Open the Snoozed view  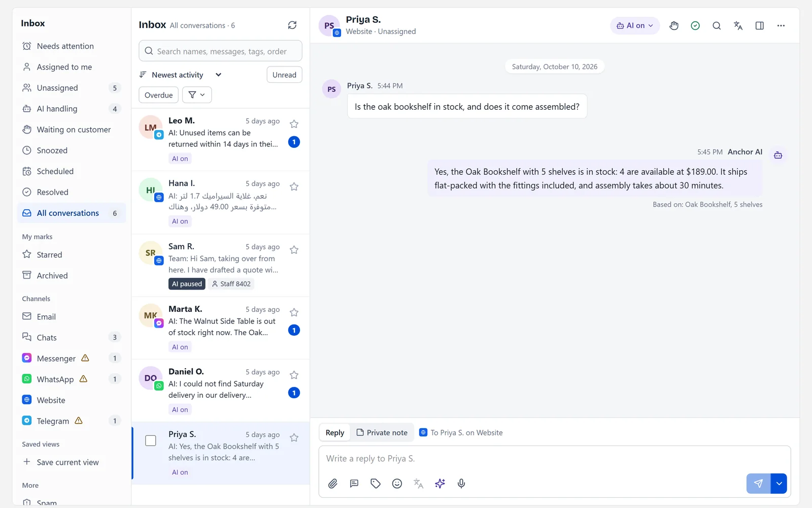point(72,150)
